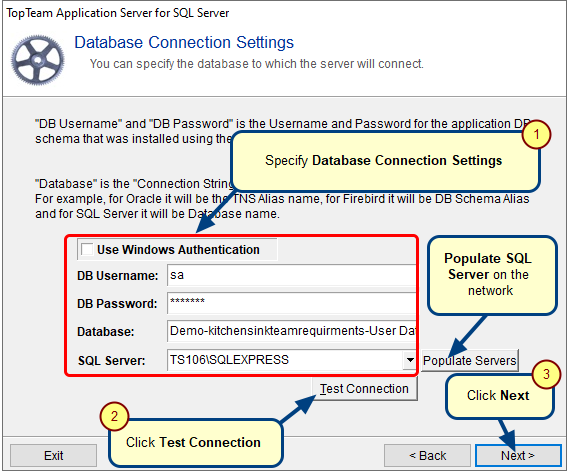
Task: Click the Test Connection button
Action: [x=364, y=389]
